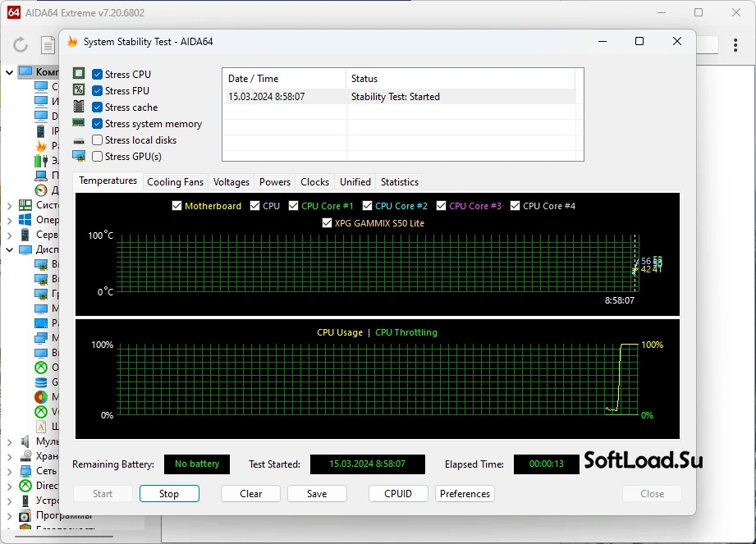Enable the Stress local disks checkbox
The image size is (756, 544).
[97, 139]
